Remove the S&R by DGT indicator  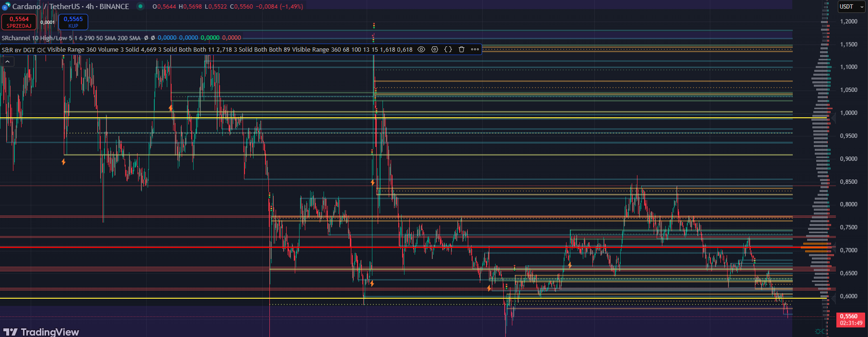(x=462, y=49)
